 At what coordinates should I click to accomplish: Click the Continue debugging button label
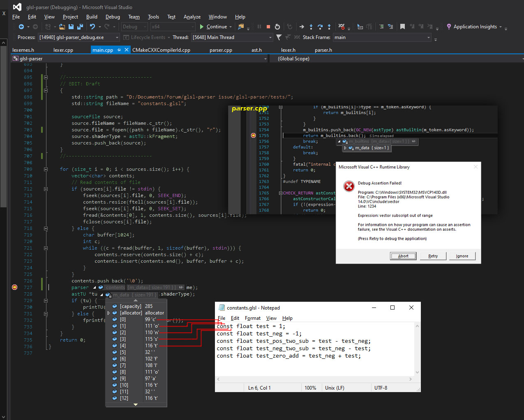coord(217,27)
